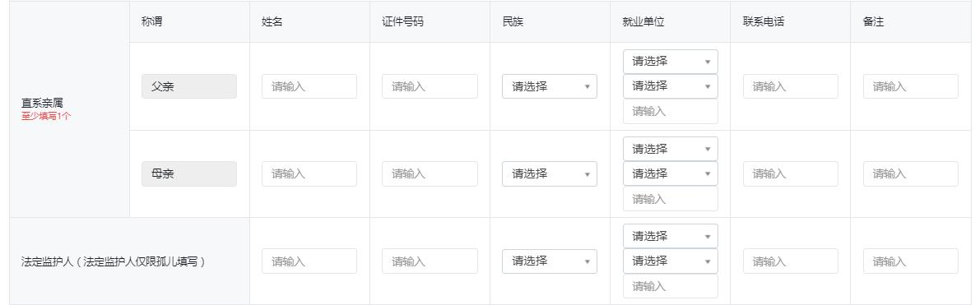980x305 pixels.
Task: Click the 称谓 column header
Action: click(x=152, y=22)
